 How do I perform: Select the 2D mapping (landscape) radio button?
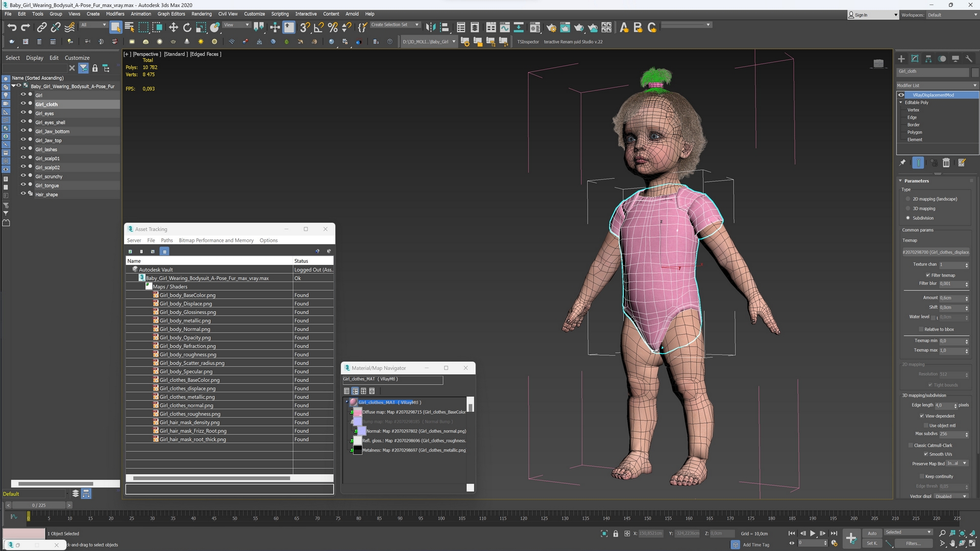[x=908, y=199]
